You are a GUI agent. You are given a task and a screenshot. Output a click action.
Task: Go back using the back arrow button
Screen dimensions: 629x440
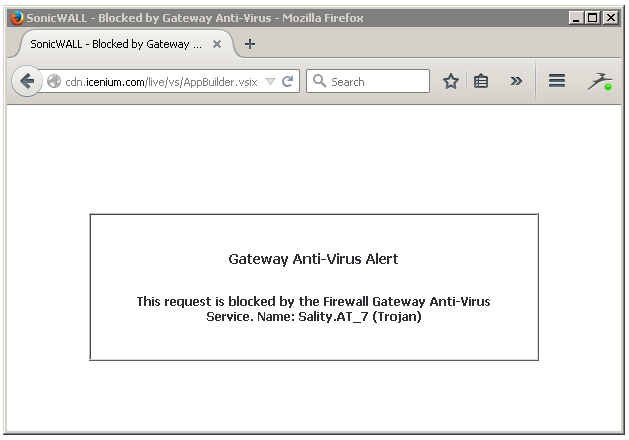tap(27, 81)
